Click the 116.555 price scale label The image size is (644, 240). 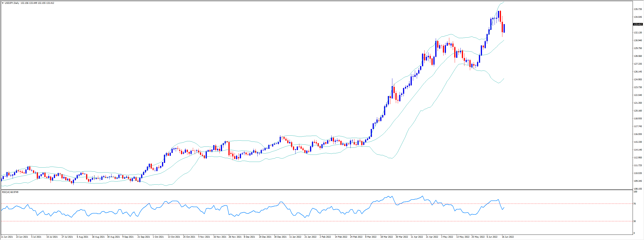coord(638,134)
